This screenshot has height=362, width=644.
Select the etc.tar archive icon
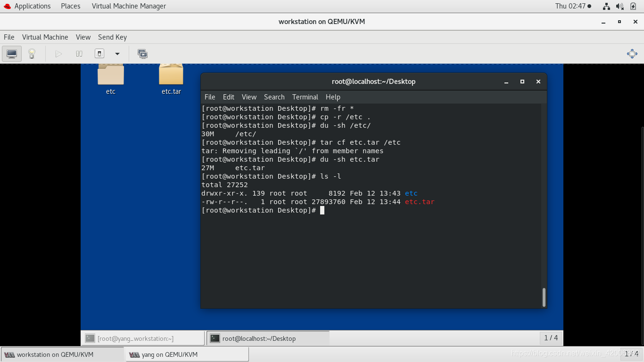pyautogui.click(x=171, y=79)
